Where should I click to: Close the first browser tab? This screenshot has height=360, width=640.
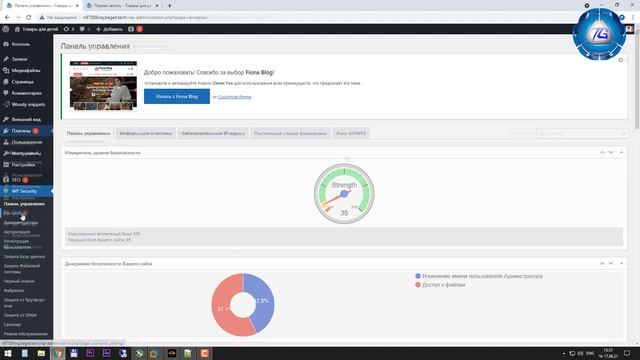[x=77, y=6]
